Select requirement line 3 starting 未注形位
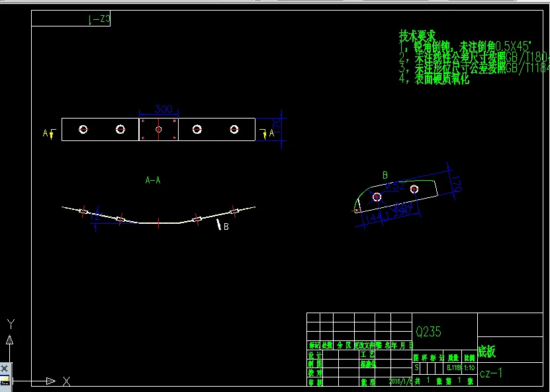Screen dimensions: 550x392 pyautogui.click(x=475, y=68)
